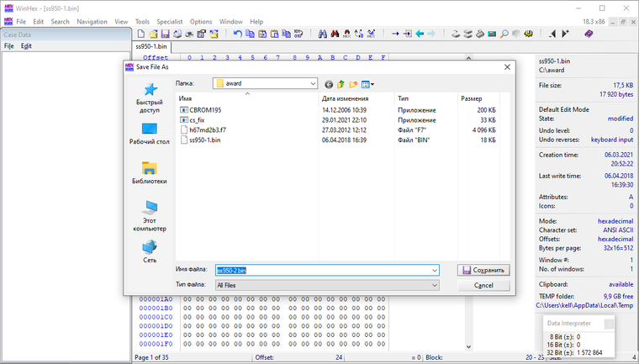Click the Forward cyan right arrow icon

pos(431,34)
